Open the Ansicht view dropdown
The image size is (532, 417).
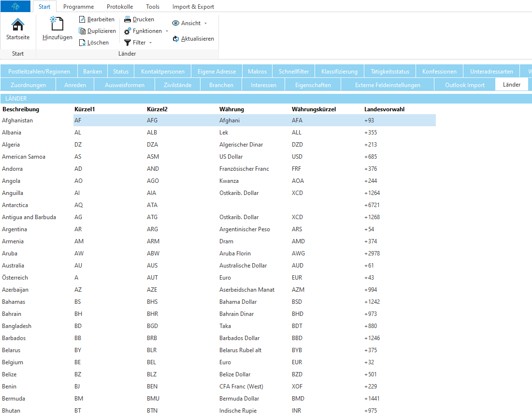[x=205, y=23]
